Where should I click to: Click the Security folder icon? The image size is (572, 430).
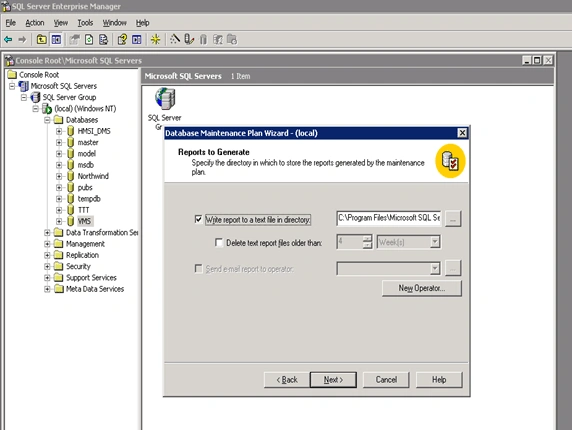[59, 266]
